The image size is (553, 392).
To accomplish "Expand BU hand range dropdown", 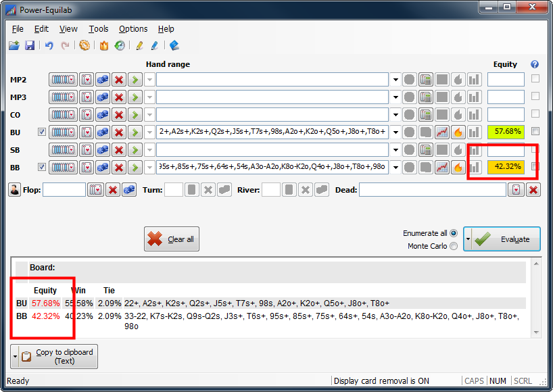I will click(x=395, y=132).
